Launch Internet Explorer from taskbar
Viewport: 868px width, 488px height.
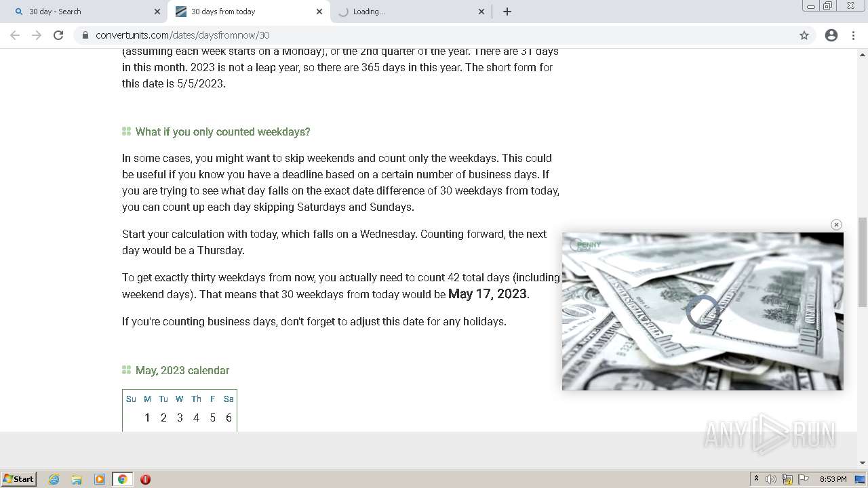click(x=54, y=479)
